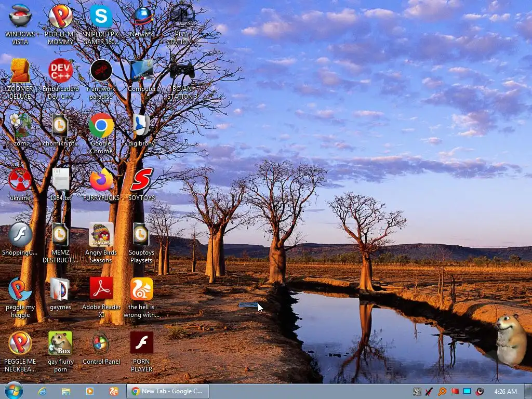The image size is (532, 399).
Task: Click the network monitor tray icon
Action: point(467,392)
